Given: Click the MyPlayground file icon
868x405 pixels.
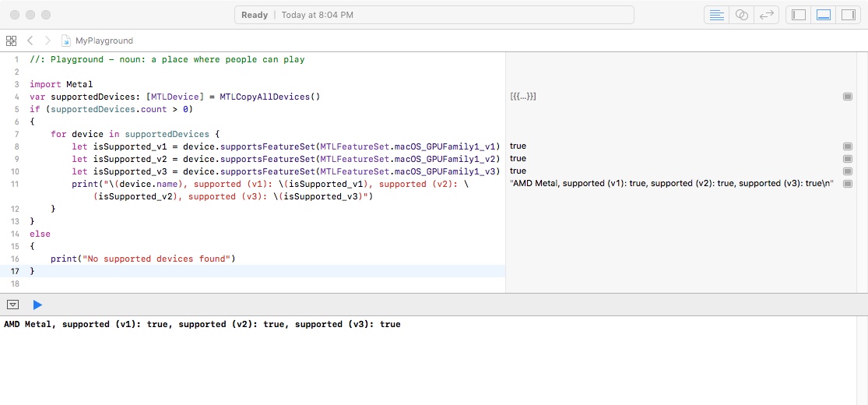Looking at the screenshot, I should coord(66,40).
